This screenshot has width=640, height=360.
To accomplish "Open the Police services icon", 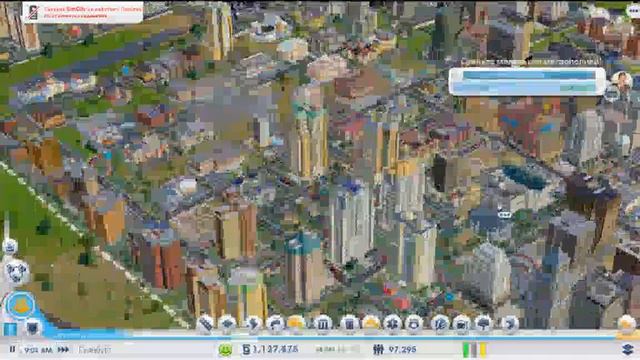I will click(414, 324).
